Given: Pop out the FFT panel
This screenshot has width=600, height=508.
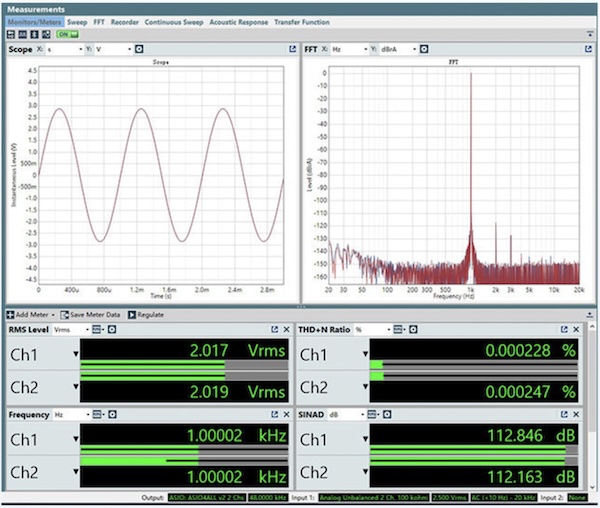Looking at the screenshot, I should click(589, 49).
